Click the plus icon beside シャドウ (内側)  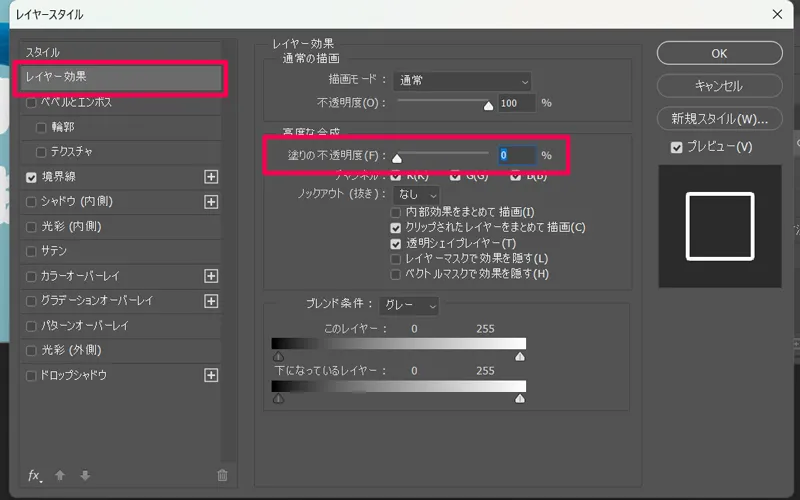(x=211, y=202)
